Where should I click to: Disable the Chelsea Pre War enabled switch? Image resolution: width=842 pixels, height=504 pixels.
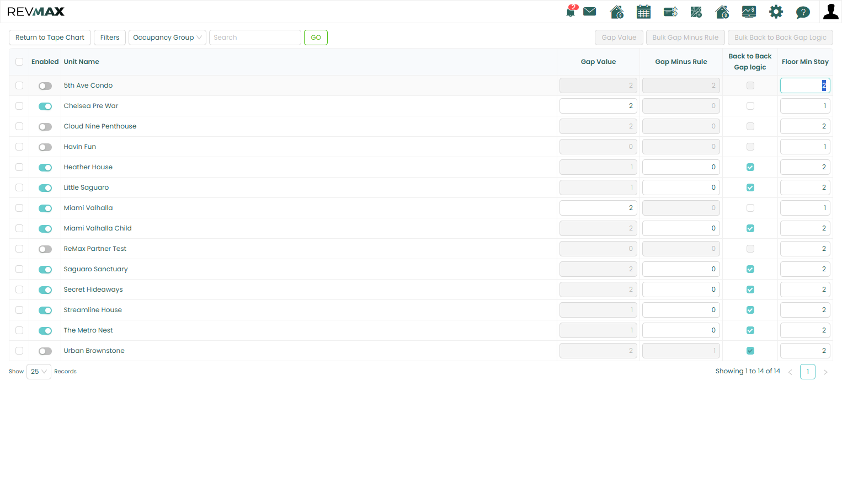[45, 106]
